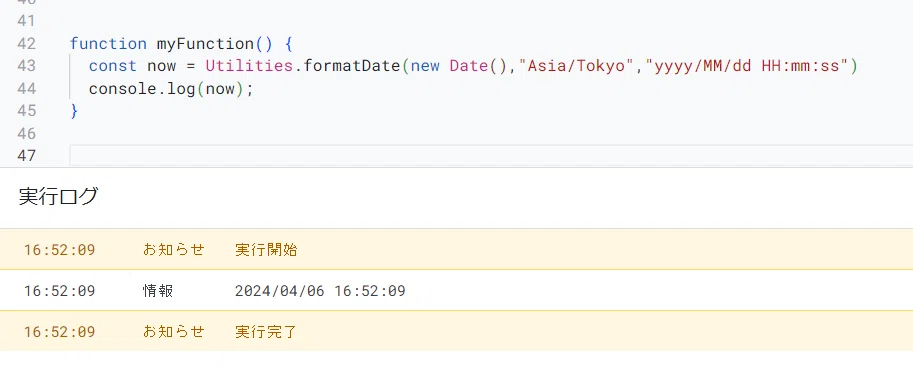Click line number 42 in the gutter

[x=27, y=44]
